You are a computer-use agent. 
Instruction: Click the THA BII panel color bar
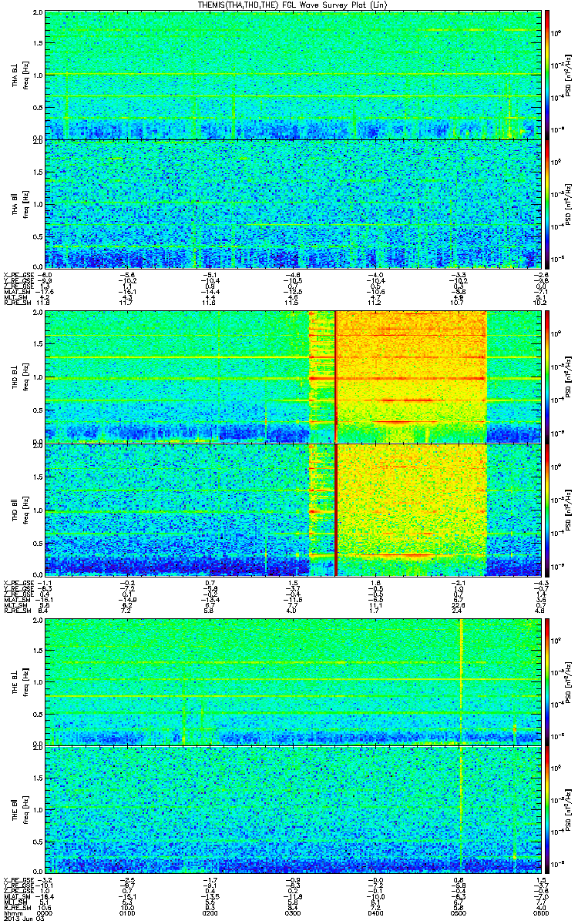click(x=547, y=204)
